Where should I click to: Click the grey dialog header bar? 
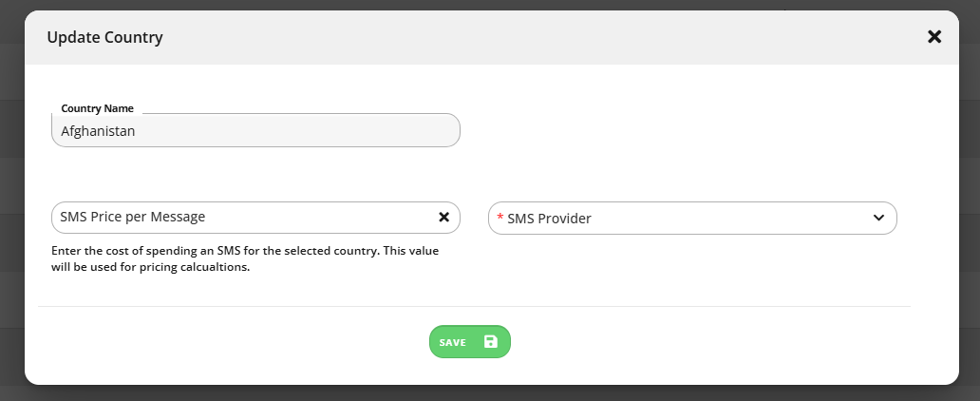[491, 38]
